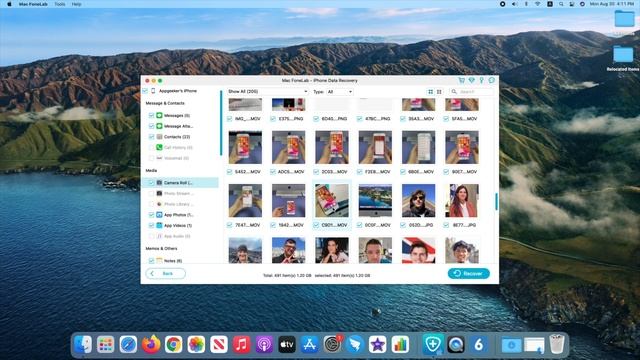Click the Recover button

pos(469,273)
